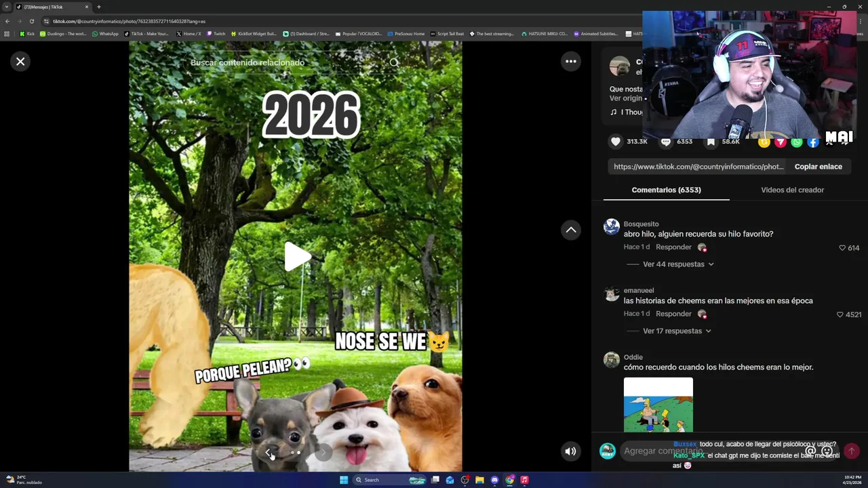Go to previous post with the up chevron
The height and width of the screenshot is (488, 868).
coord(571,230)
